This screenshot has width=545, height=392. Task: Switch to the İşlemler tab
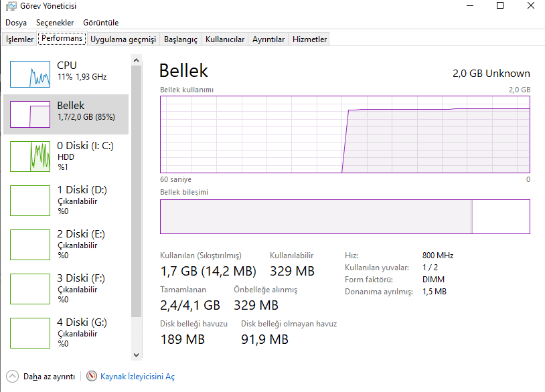click(x=20, y=39)
